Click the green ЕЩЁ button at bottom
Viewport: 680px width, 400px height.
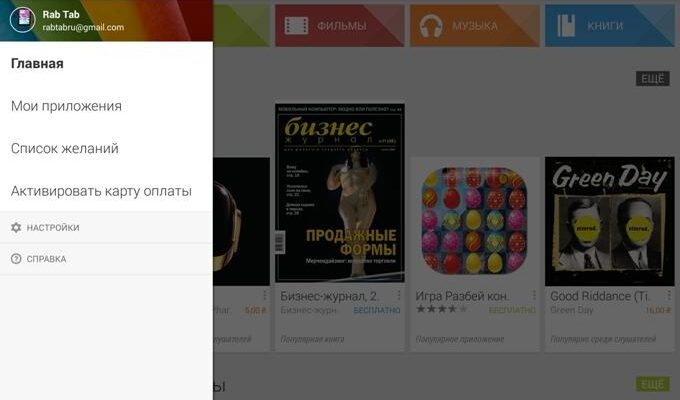click(653, 384)
